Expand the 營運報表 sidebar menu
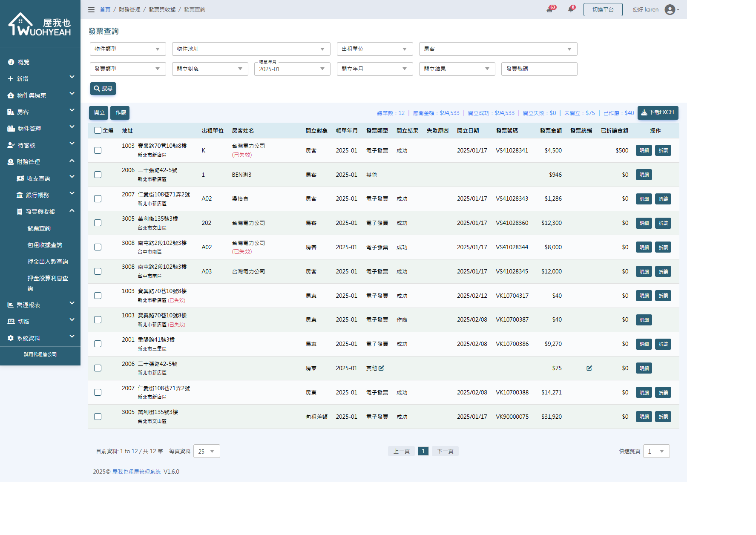The height and width of the screenshot is (535, 756). [x=40, y=305]
